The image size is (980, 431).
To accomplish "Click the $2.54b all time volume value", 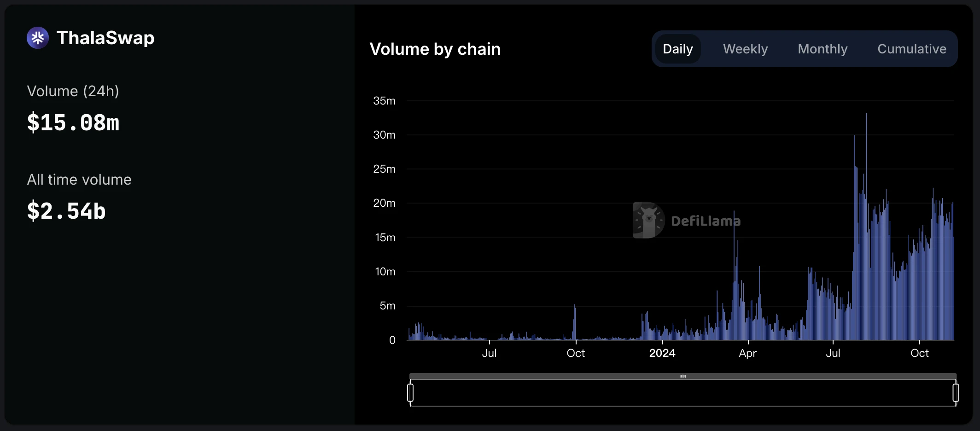I will [66, 211].
